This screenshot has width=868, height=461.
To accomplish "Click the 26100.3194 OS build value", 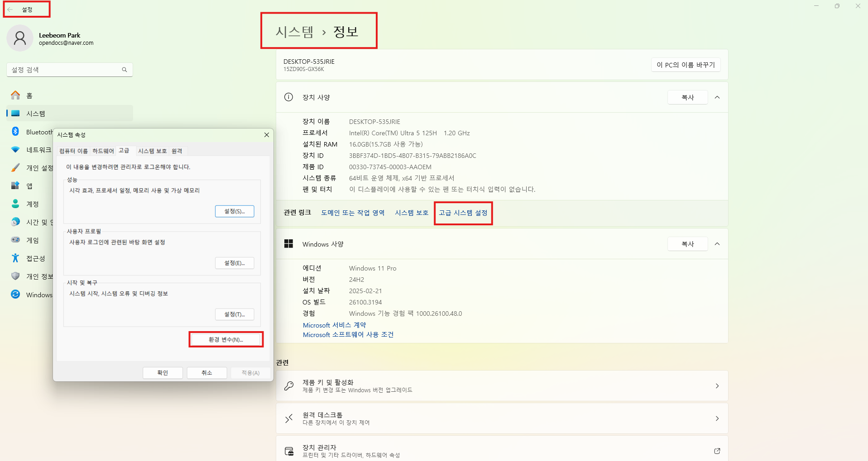I will [x=365, y=302].
